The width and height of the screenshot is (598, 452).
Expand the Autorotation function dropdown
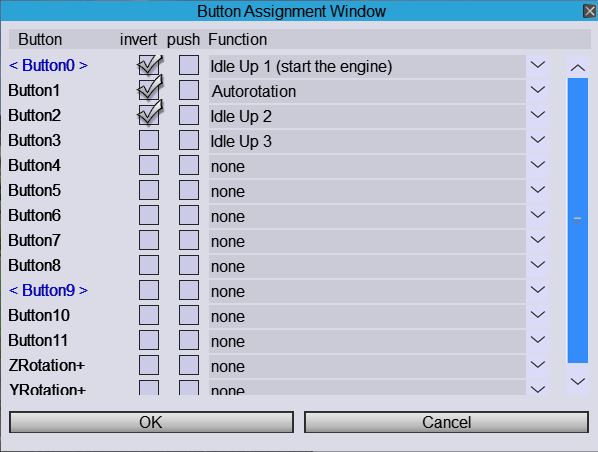click(x=538, y=90)
